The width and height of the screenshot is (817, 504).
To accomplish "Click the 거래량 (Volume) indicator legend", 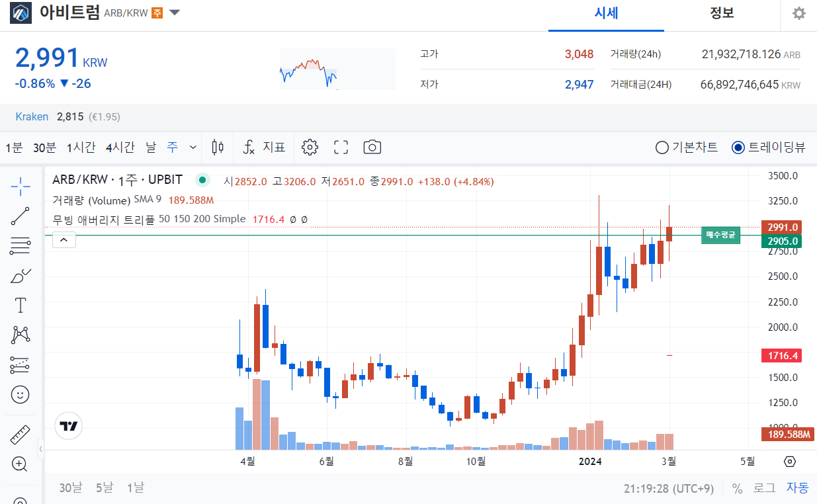I will (x=91, y=200).
